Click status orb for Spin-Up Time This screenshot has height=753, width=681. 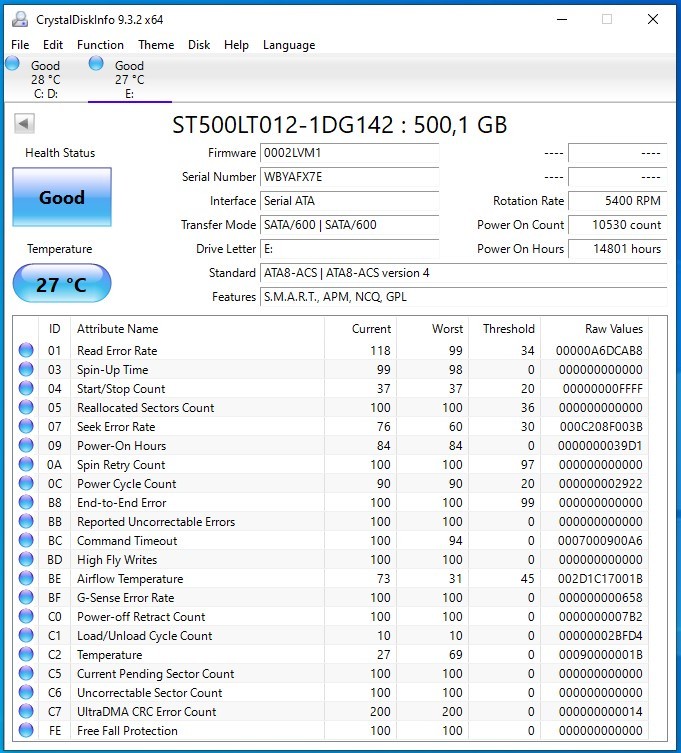(x=26, y=369)
